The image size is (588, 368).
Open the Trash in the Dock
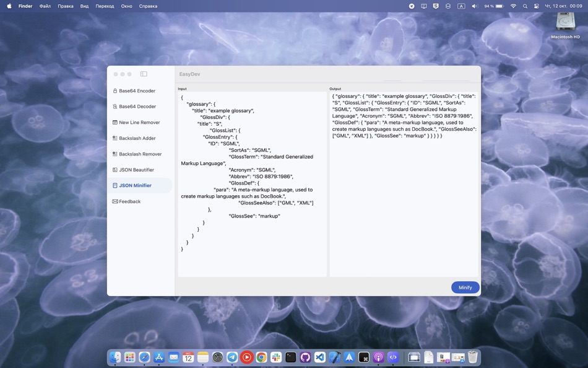tap(472, 357)
